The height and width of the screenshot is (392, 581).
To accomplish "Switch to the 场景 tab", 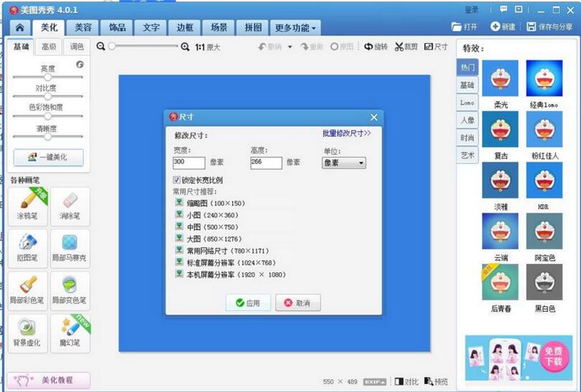I will [219, 27].
